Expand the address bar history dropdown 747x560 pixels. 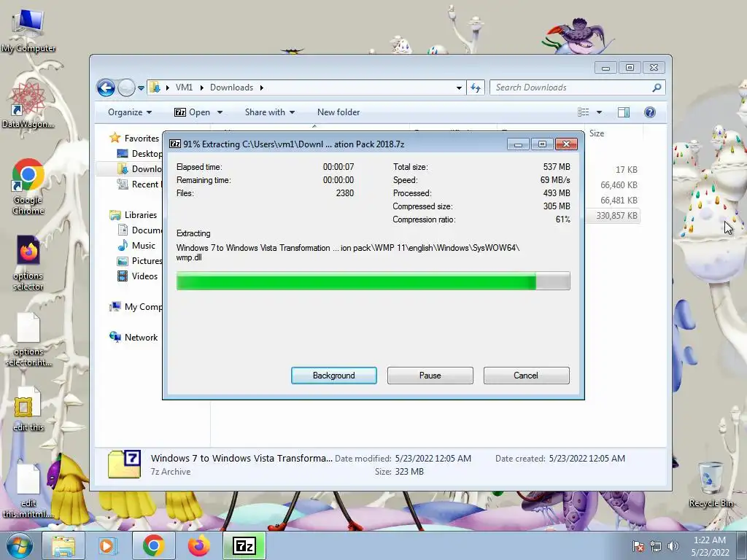pyautogui.click(x=459, y=87)
